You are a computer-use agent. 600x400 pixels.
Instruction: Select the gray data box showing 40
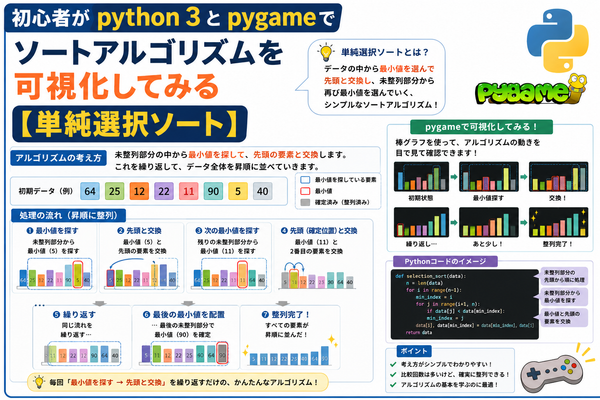[262, 191]
